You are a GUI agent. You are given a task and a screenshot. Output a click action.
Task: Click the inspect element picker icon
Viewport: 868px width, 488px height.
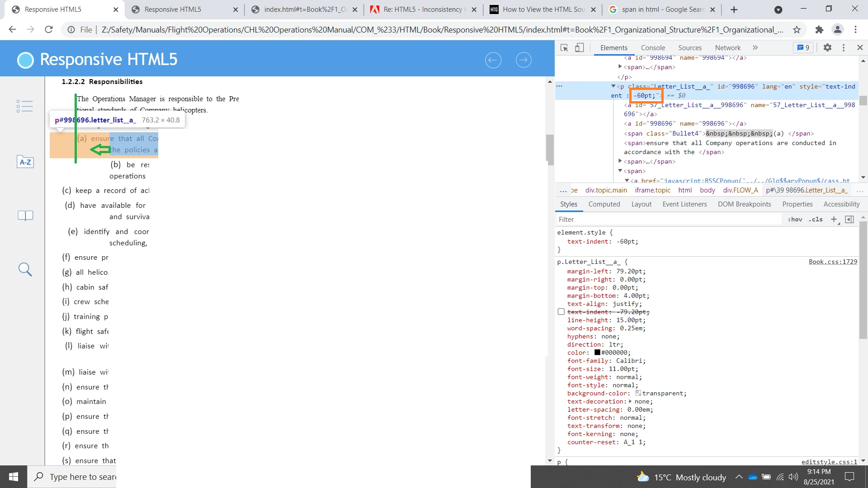pyautogui.click(x=564, y=47)
